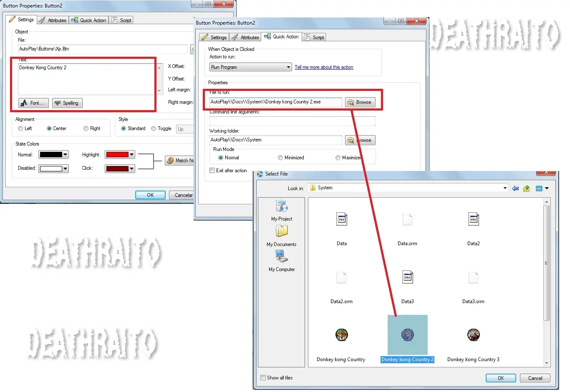This screenshot has height=392, width=570.
Task: Pick the red Highlight color swatch
Action: point(117,155)
